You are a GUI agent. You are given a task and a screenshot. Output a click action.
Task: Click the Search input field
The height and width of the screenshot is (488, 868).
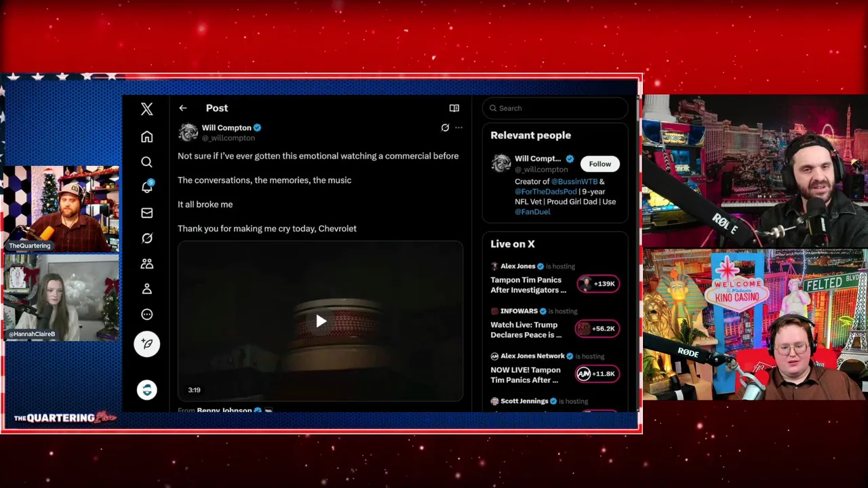tap(555, 108)
